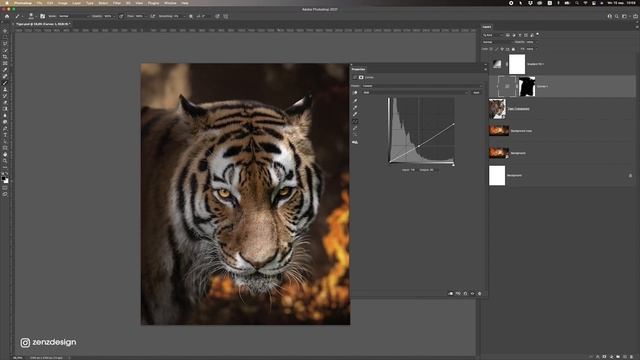Select the Pen tool

(5, 129)
